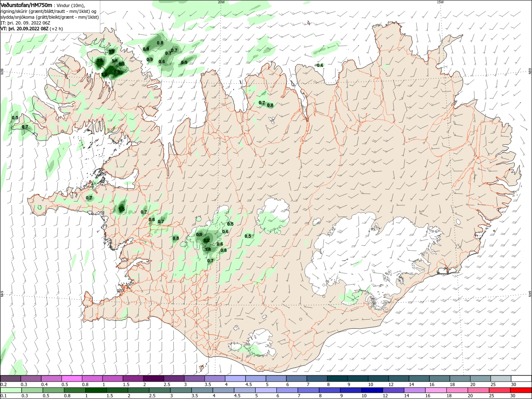Viewport: 532px width, 399px height.
Task: Select the dark blue 10–12 rain swatch
Action: coord(372,390)
